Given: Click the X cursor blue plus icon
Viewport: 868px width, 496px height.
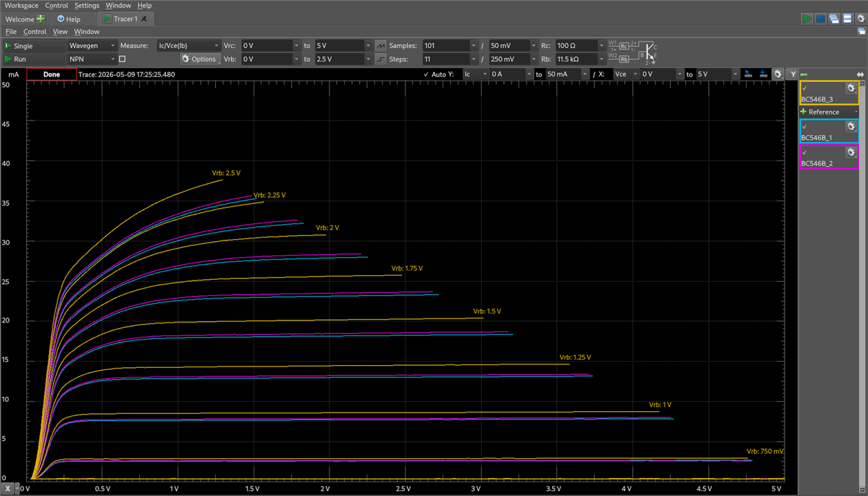Looking at the screenshot, I should pos(763,74).
